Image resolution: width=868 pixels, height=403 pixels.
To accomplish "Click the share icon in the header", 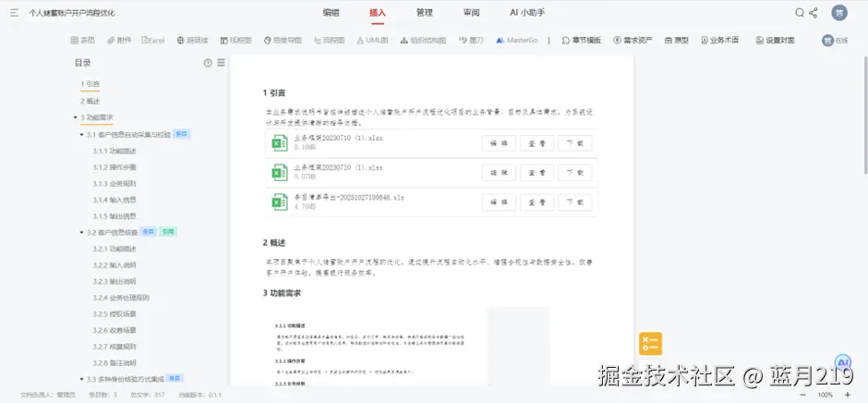I will [814, 13].
